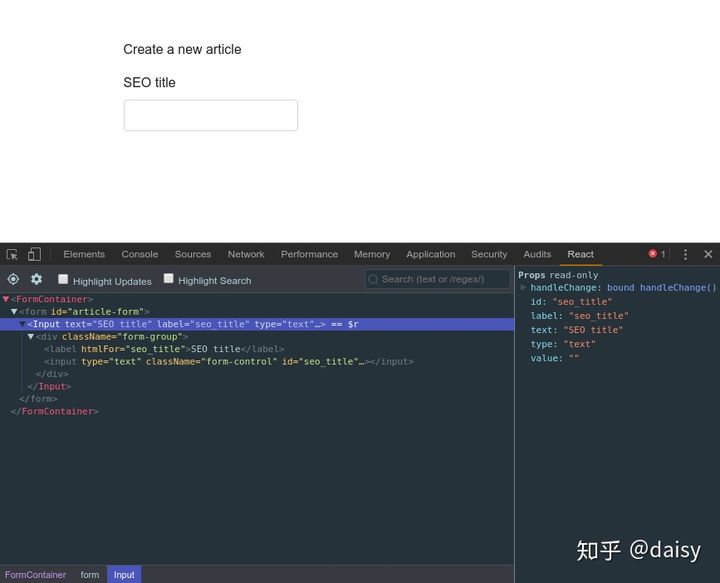Image resolution: width=720 pixels, height=583 pixels.
Task: Open the Audits tab
Action: point(537,254)
